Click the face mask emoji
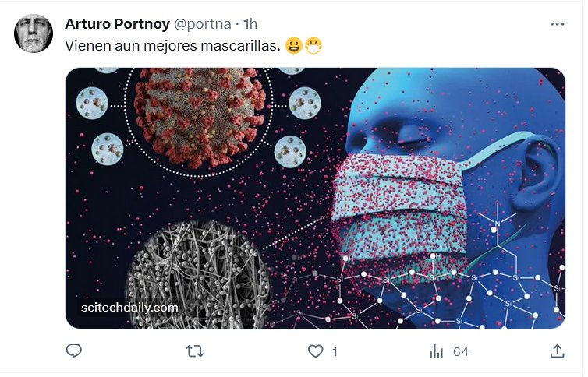The width and height of the screenshot is (588, 377). 313,47
